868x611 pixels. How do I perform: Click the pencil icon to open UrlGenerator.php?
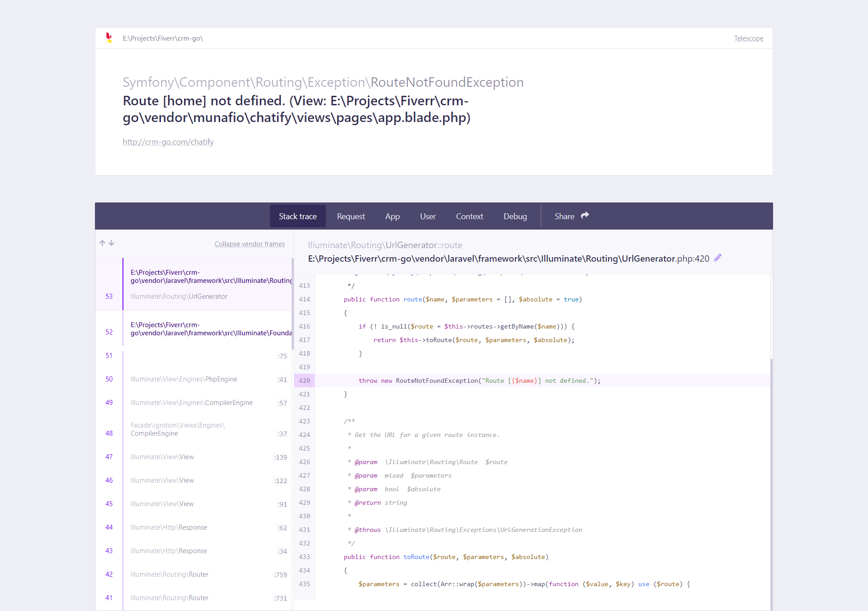(718, 258)
